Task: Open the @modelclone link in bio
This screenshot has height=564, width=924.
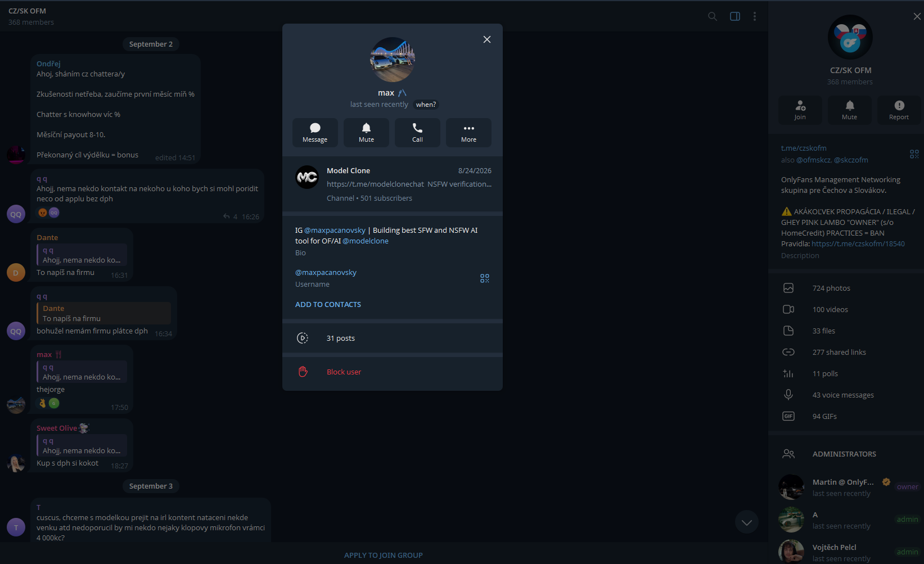Action: [x=366, y=241]
